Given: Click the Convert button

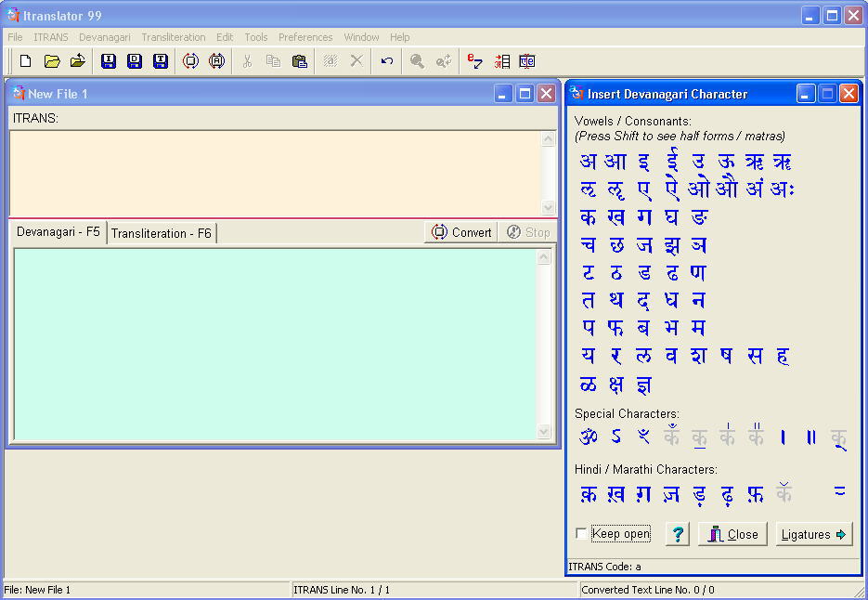Looking at the screenshot, I should coord(461,232).
